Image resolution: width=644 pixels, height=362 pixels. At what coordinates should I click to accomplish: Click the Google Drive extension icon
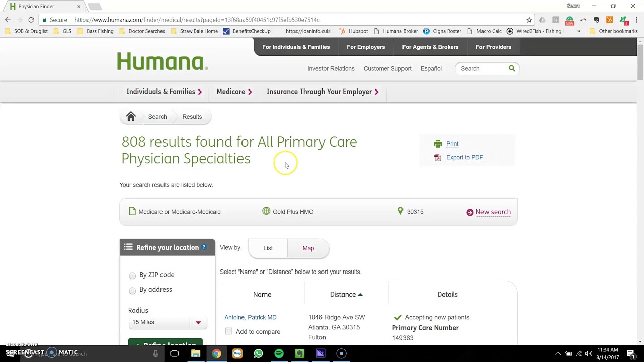542,20
